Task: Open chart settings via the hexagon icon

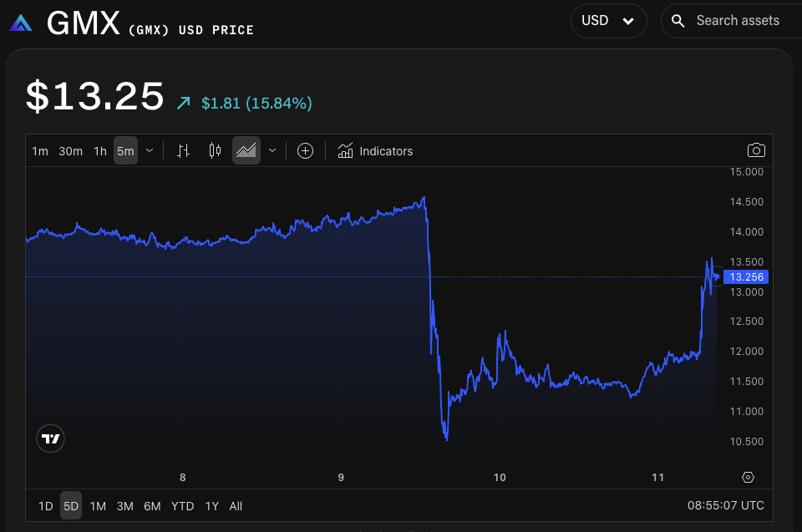Action: coord(748,477)
